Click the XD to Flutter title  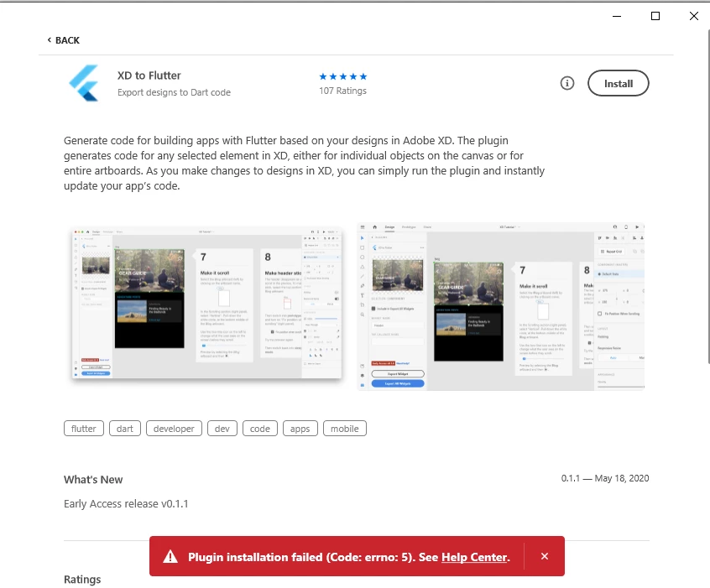pyautogui.click(x=149, y=75)
